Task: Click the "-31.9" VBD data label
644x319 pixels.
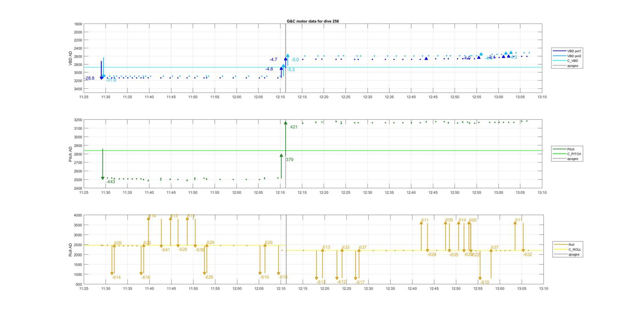Action: [x=111, y=80]
